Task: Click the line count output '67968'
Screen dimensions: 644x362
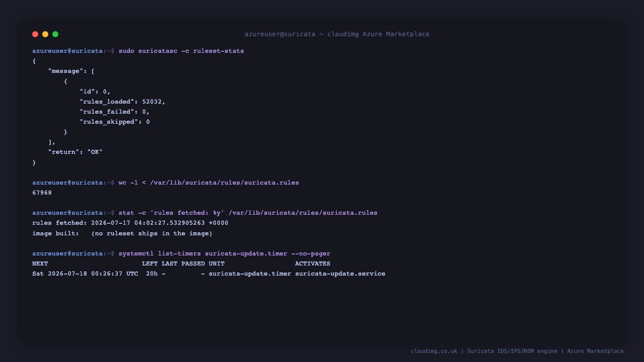Action: (42, 193)
